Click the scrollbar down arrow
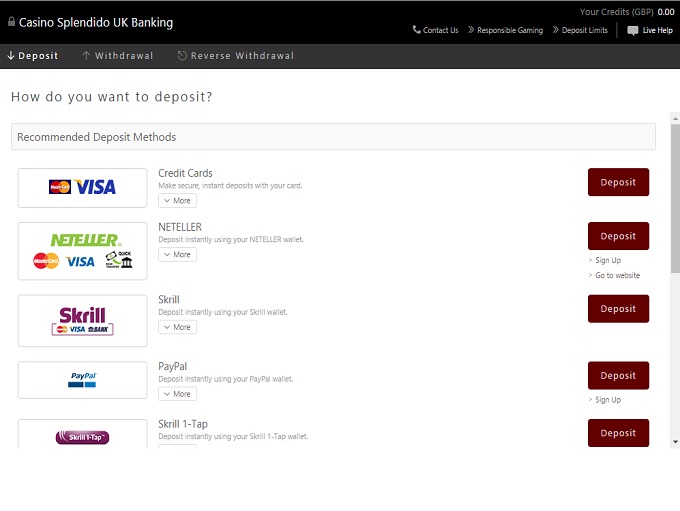Image resolution: width=680 pixels, height=511 pixels. pyautogui.click(x=675, y=441)
